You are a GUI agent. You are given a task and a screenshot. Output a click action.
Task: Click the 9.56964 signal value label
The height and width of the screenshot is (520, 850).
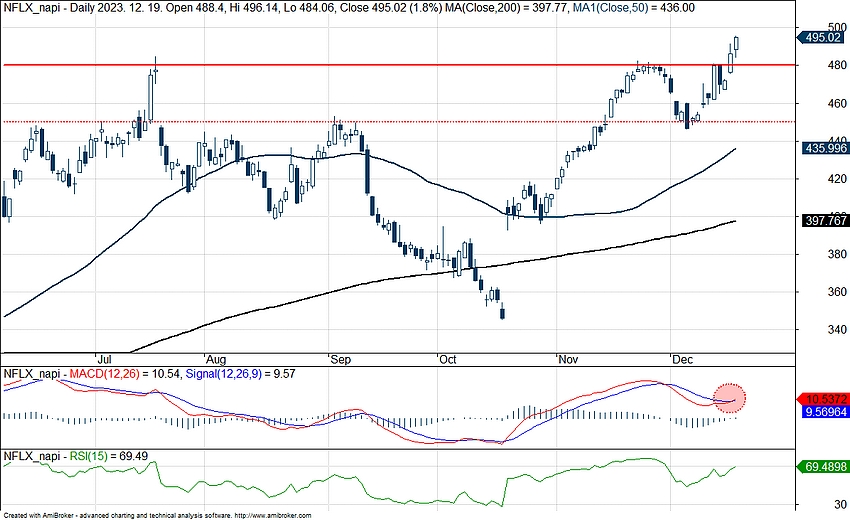click(826, 412)
